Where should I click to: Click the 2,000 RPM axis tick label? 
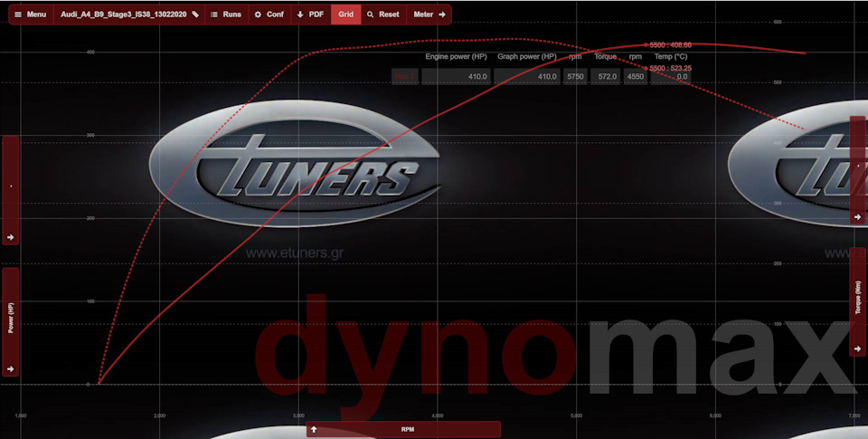(x=159, y=415)
